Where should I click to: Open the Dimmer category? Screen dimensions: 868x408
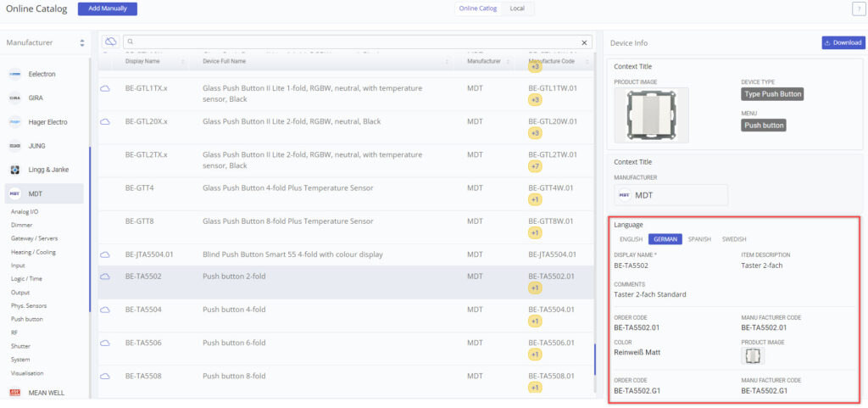[x=21, y=226]
